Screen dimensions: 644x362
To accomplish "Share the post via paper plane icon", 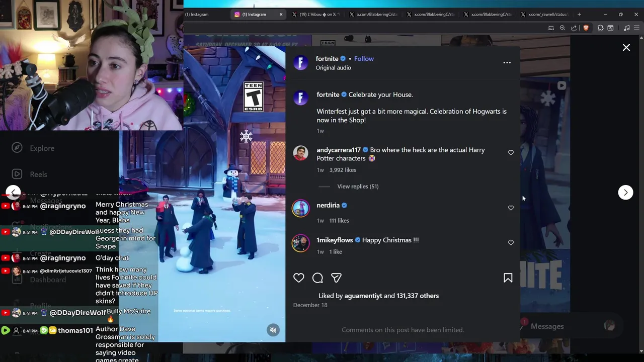I will 336,278.
